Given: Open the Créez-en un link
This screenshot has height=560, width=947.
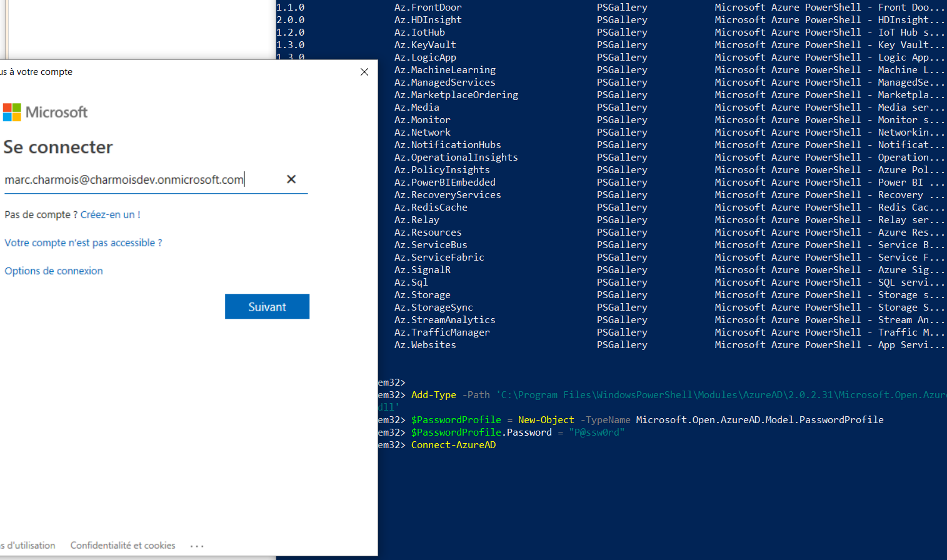Looking at the screenshot, I should tap(110, 214).
